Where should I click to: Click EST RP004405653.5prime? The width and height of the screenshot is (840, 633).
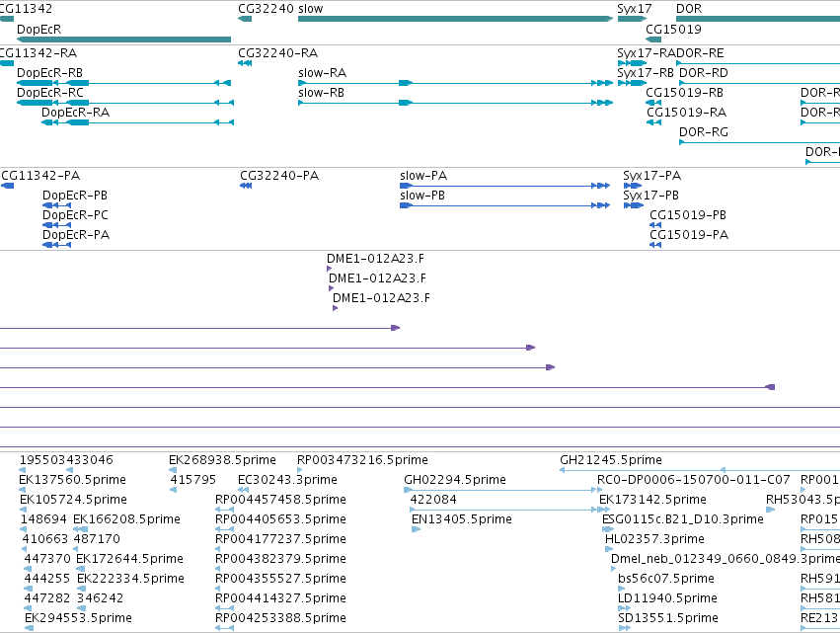pos(280,519)
